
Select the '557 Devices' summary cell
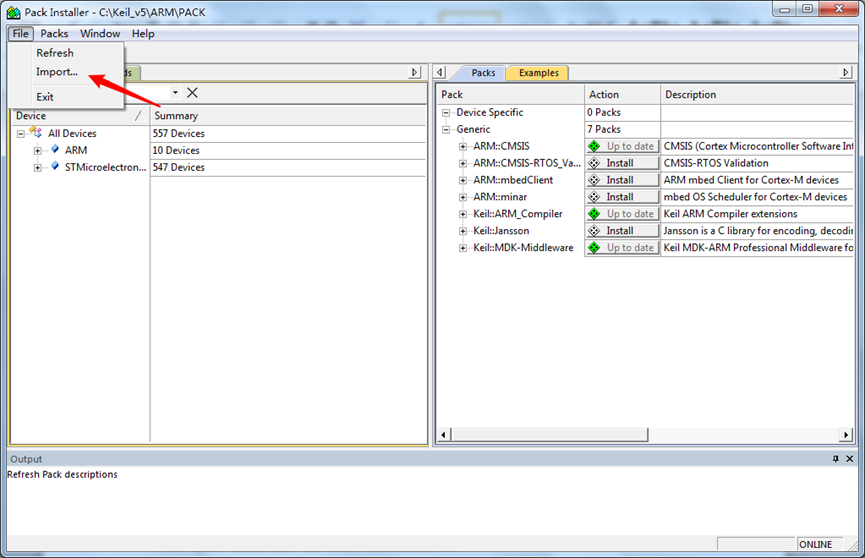click(288, 134)
